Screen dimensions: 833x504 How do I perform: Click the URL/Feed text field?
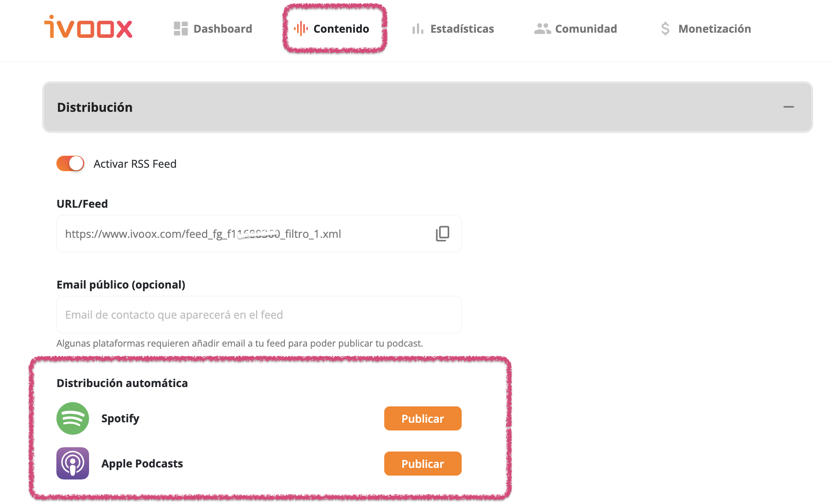[259, 234]
